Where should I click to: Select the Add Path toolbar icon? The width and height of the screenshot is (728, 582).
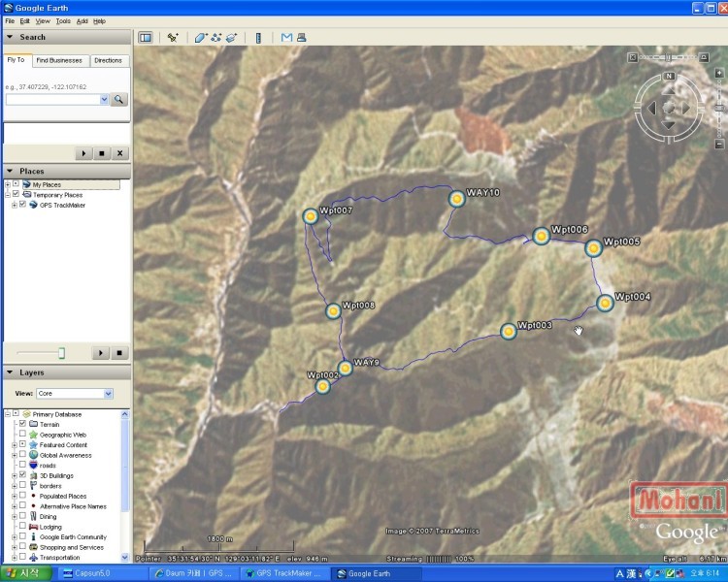click(215, 38)
